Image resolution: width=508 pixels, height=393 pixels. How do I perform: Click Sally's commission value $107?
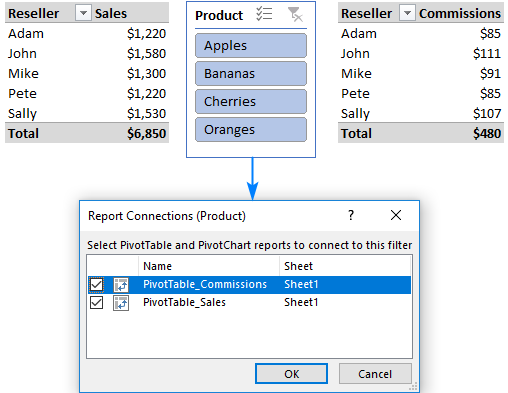[x=487, y=114]
